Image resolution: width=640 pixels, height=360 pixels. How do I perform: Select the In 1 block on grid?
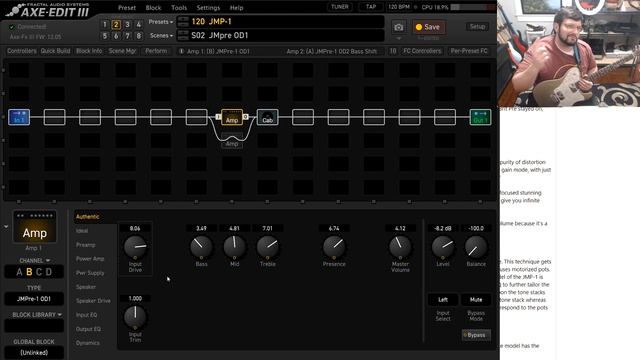19,117
